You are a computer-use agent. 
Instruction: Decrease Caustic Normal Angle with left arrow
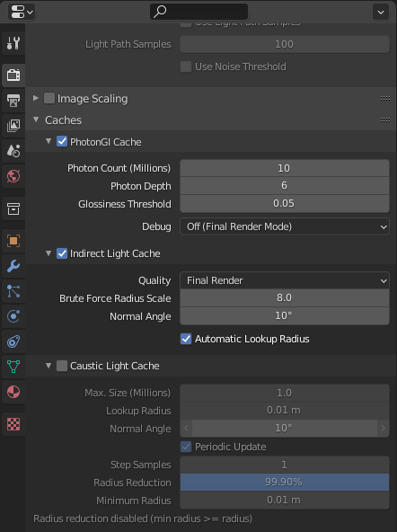[x=186, y=428]
